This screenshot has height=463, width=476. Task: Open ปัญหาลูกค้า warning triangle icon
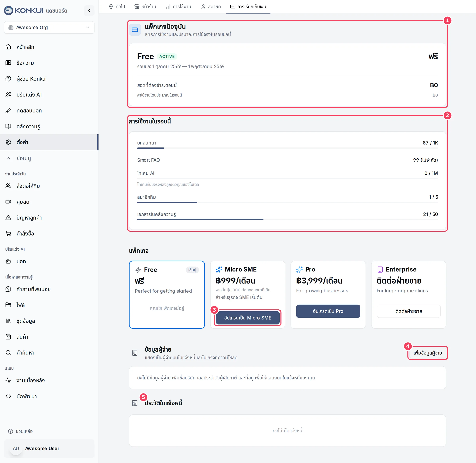pos(8,218)
